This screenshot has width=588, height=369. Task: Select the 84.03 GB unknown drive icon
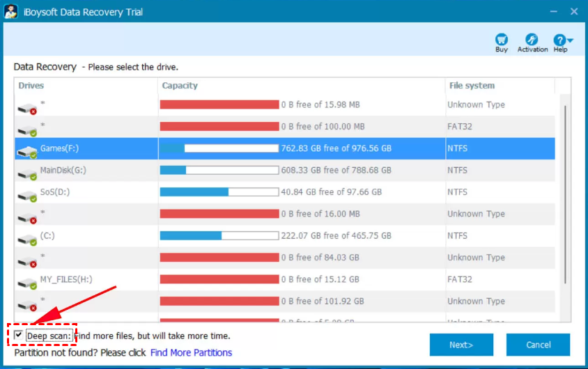tap(27, 262)
